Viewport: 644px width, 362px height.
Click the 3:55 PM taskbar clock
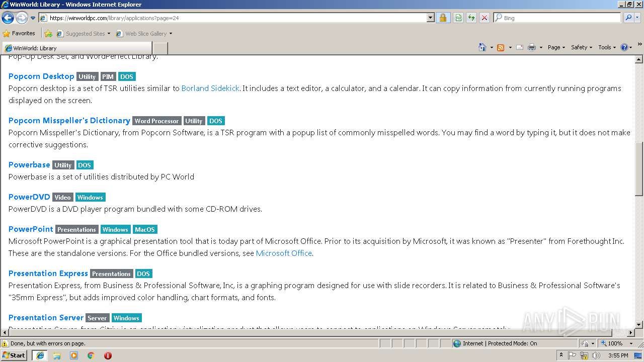pos(618,355)
